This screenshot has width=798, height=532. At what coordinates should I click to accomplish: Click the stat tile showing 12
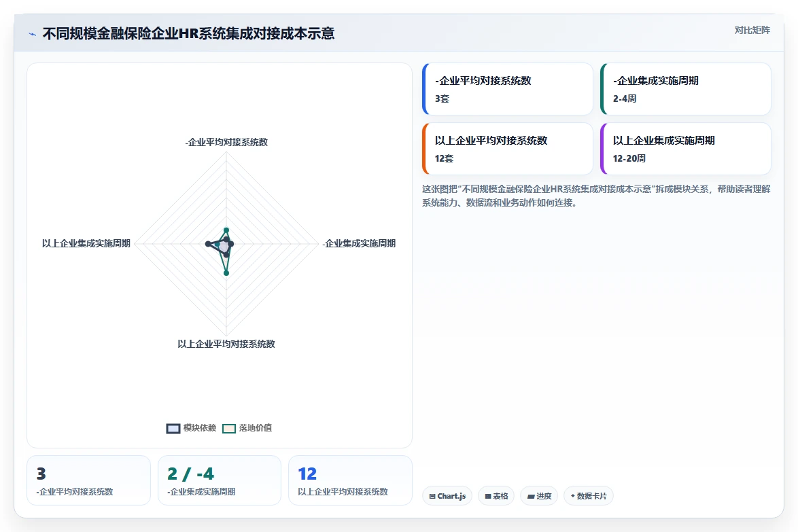click(350, 480)
